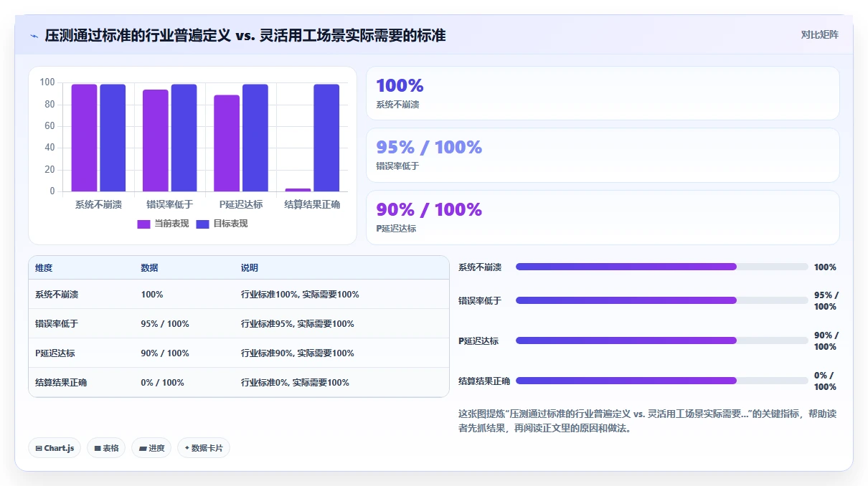Click the 进度 tag
The height and width of the screenshot is (486, 868).
pos(151,448)
